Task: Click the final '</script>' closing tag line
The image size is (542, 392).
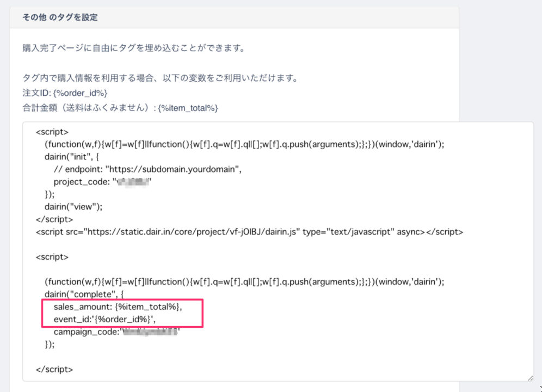Action: coord(54,369)
